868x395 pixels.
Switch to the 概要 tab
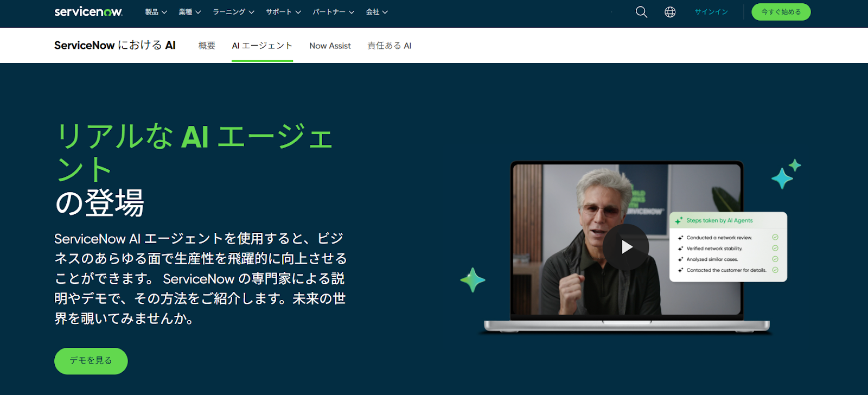(207, 46)
